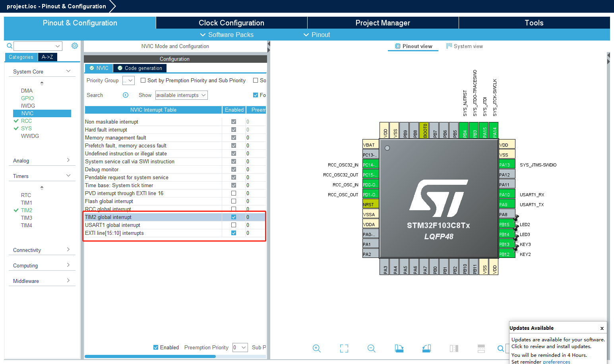614x364 pixels.
Task: Expand the Middleware category
Action: tap(68, 281)
